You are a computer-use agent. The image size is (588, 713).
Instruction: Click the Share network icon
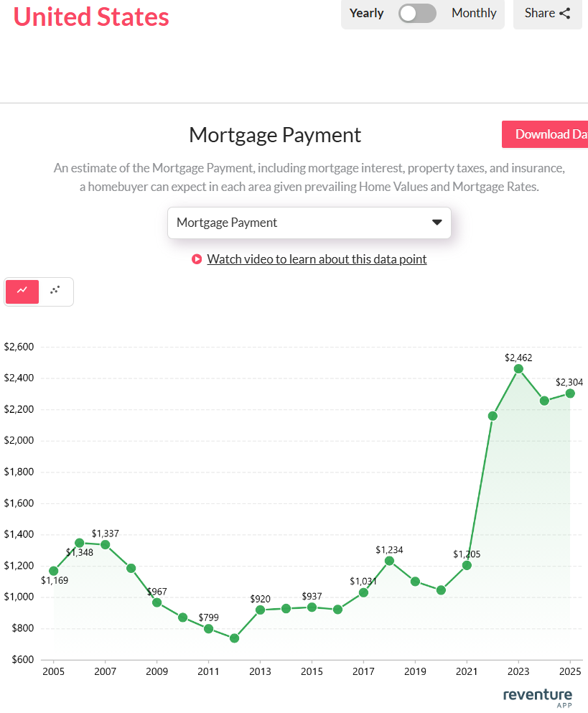[566, 13]
